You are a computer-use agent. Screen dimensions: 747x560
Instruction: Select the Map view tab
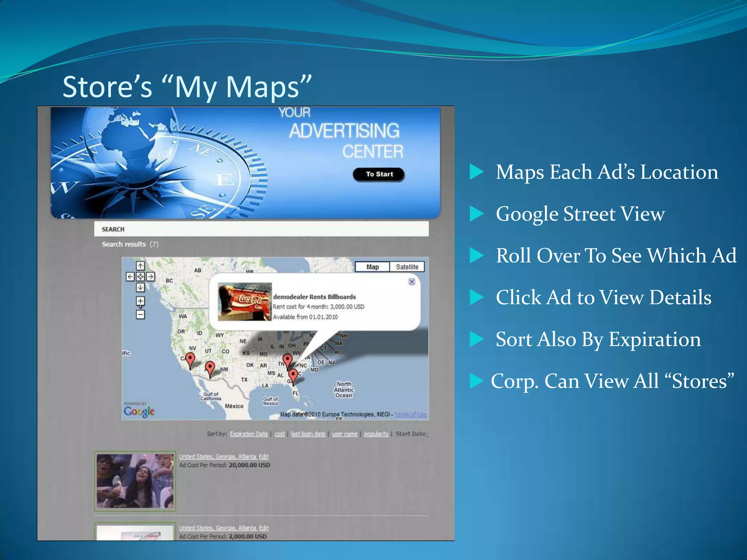372,267
